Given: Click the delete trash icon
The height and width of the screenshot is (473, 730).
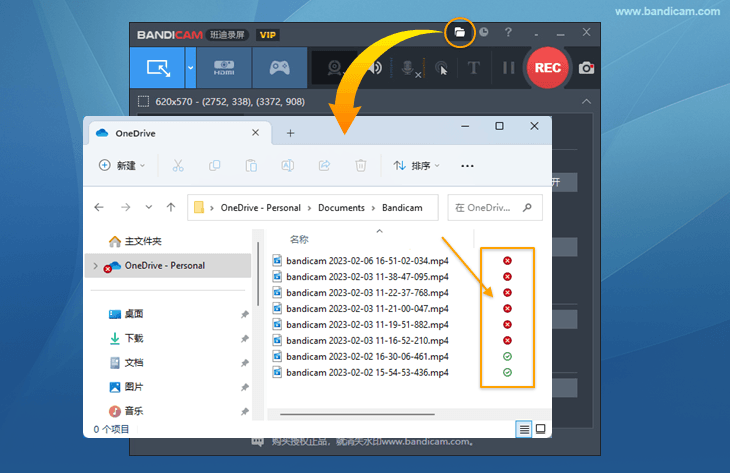Looking at the screenshot, I should click(x=360, y=165).
